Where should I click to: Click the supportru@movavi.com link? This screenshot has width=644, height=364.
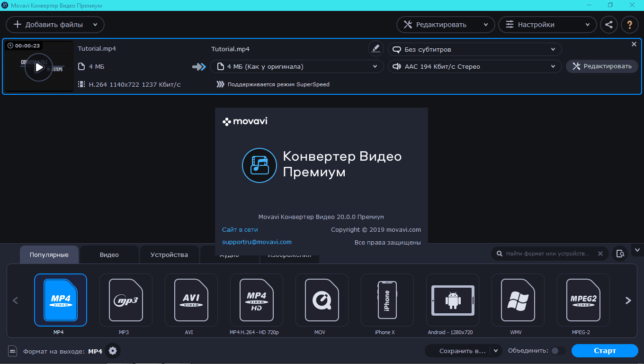pos(257,242)
